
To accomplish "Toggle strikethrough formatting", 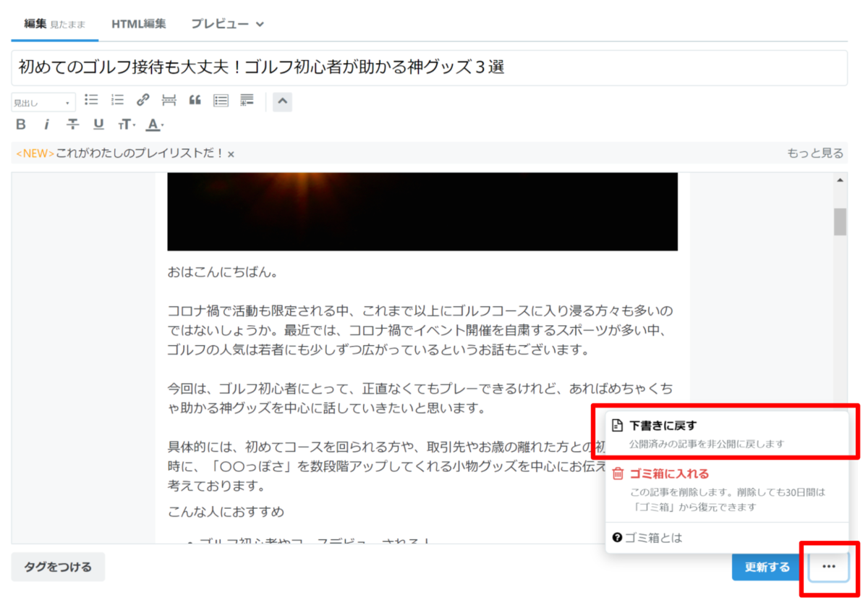I will point(72,125).
